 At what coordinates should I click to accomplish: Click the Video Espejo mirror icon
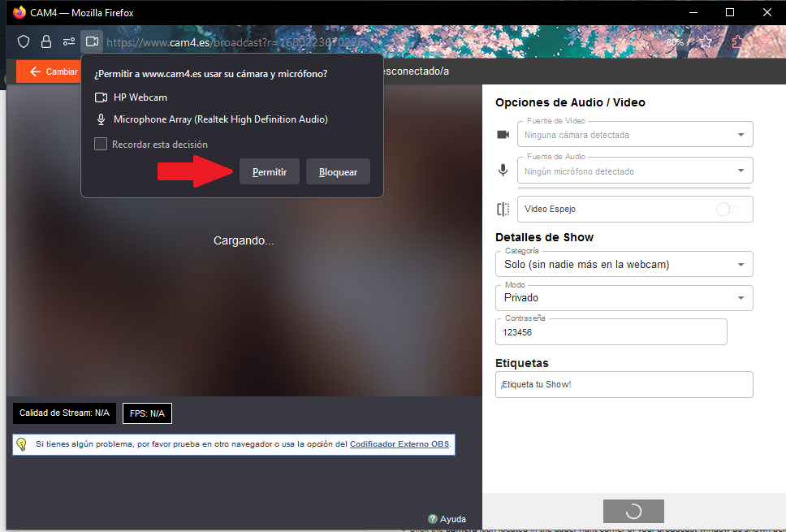point(503,209)
